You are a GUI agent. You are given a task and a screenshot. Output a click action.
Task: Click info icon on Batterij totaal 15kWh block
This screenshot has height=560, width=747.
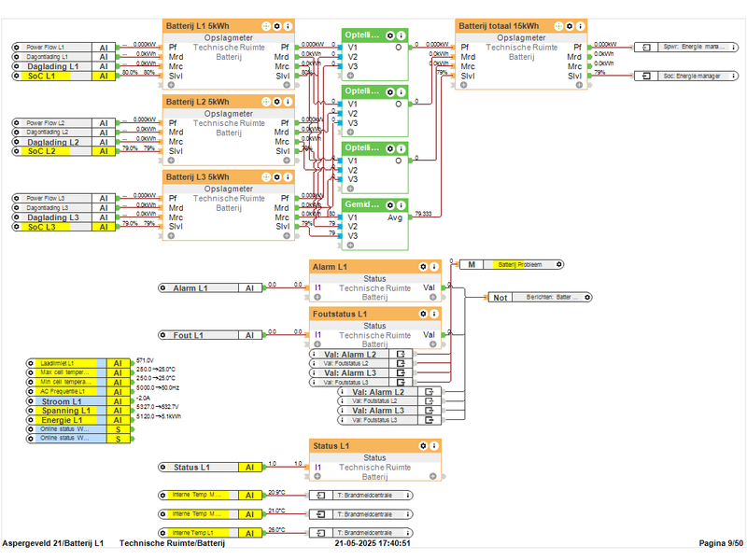pyautogui.click(x=580, y=26)
